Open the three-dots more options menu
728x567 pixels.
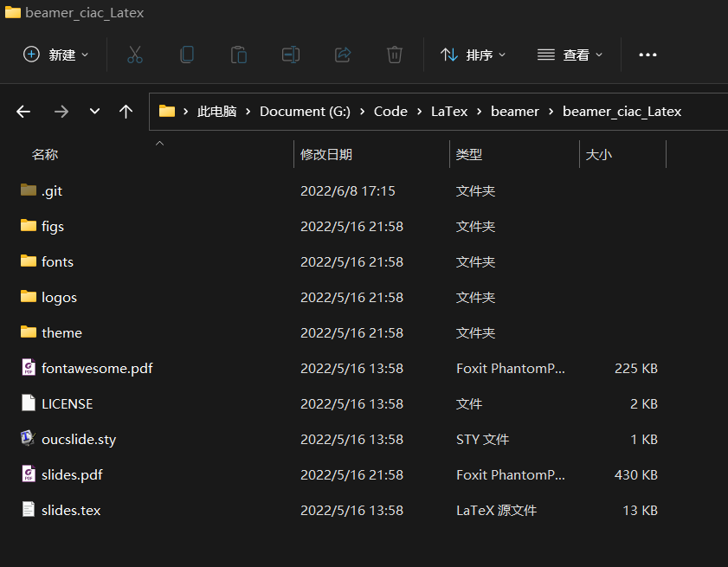click(647, 55)
